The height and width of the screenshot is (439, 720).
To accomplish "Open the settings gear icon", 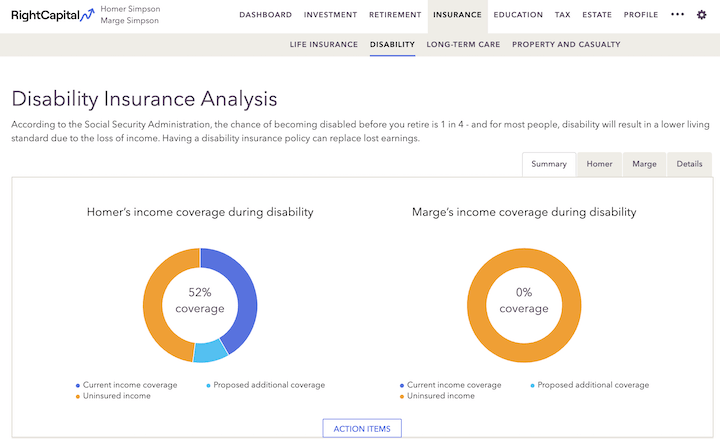I will tap(701, 15).
